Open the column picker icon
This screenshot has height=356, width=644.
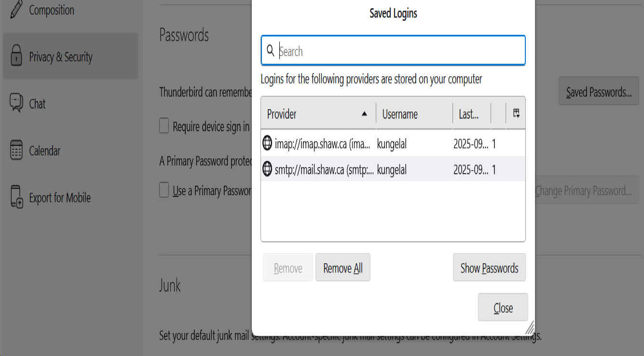516,114
